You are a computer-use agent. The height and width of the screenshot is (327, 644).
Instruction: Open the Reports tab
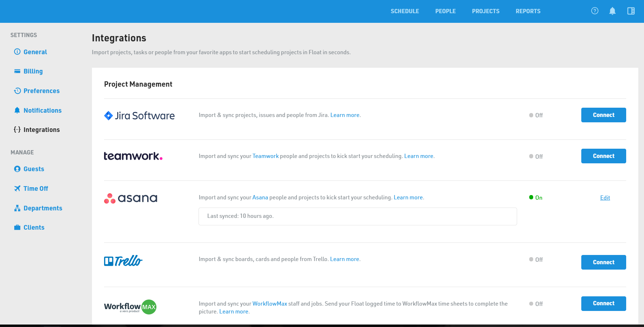tap(528, 11)
